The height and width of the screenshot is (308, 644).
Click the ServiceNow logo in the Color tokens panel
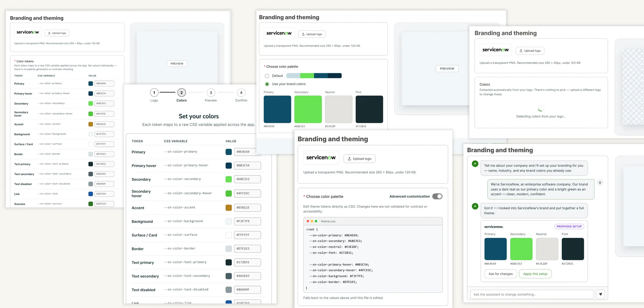[x=28, y=32]
